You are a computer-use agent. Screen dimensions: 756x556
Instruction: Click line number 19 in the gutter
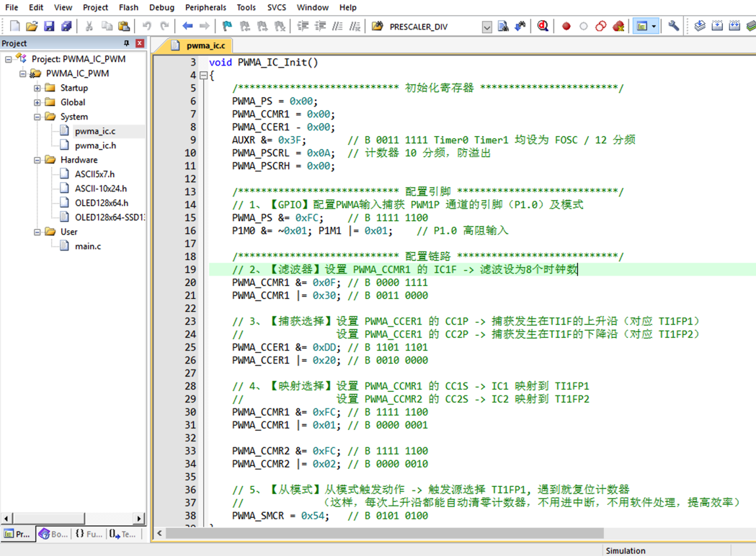tap(190, 269)
